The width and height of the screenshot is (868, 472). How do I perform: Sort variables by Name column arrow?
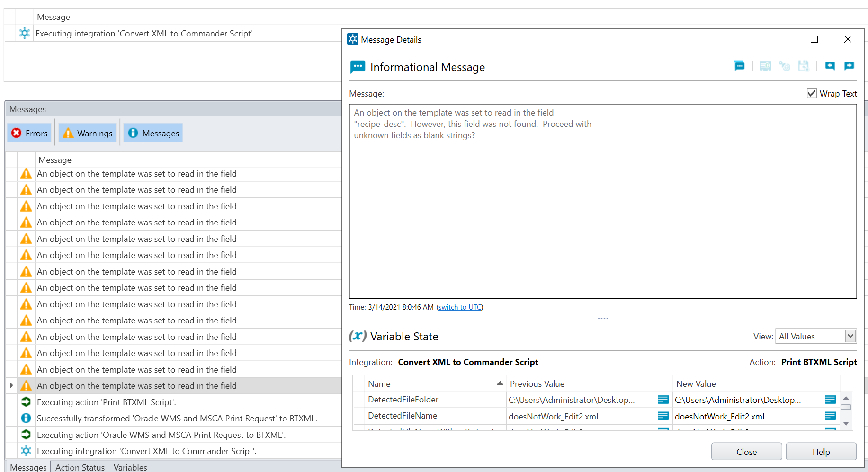coord(500,383)
